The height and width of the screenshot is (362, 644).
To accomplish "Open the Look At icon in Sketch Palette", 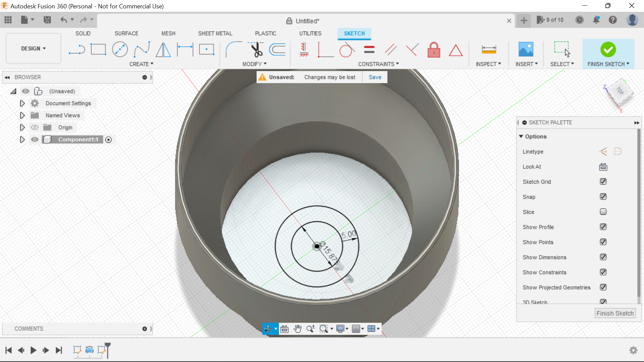I will click(603, 167).
